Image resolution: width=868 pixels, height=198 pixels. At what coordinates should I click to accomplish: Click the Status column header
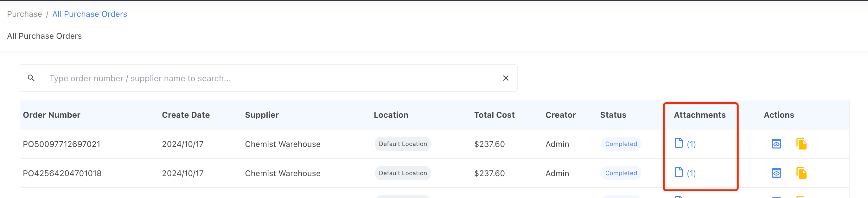tap(613, 115)
